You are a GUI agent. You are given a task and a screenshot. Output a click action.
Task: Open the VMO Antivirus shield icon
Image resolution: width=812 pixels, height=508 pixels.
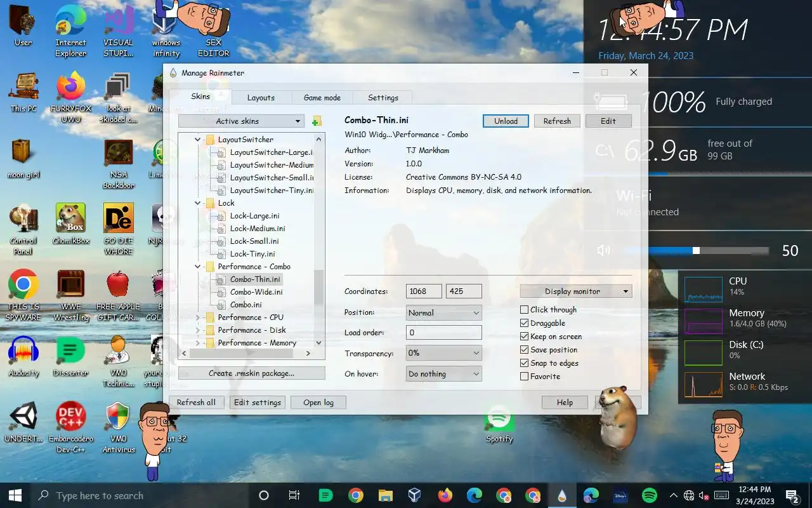tap(118, 427)
